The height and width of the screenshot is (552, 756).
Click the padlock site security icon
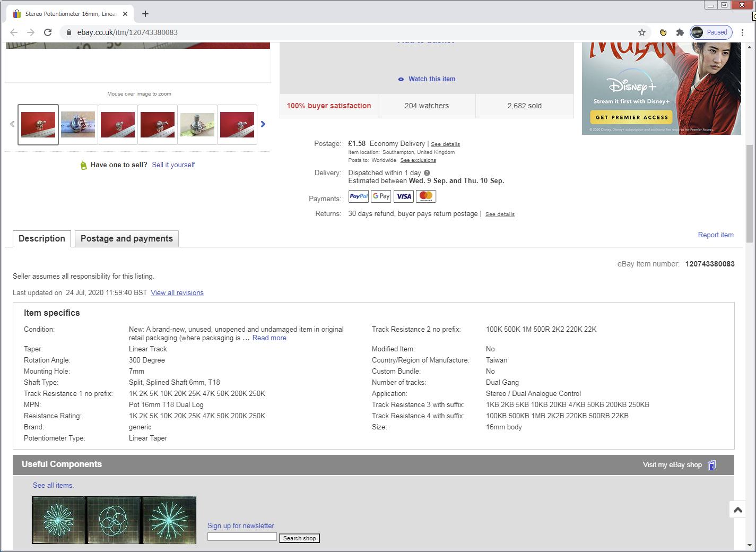tap(69, 32)
